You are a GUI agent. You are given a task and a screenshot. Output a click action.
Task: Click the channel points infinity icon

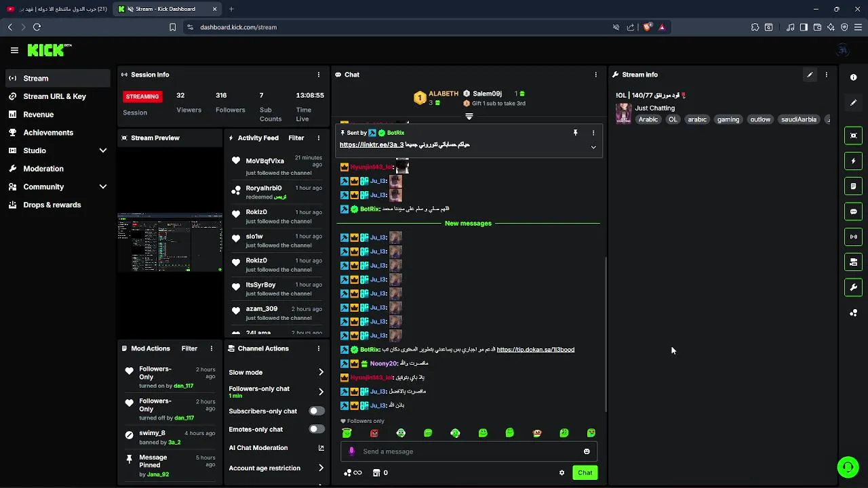[x=353, y=473]
